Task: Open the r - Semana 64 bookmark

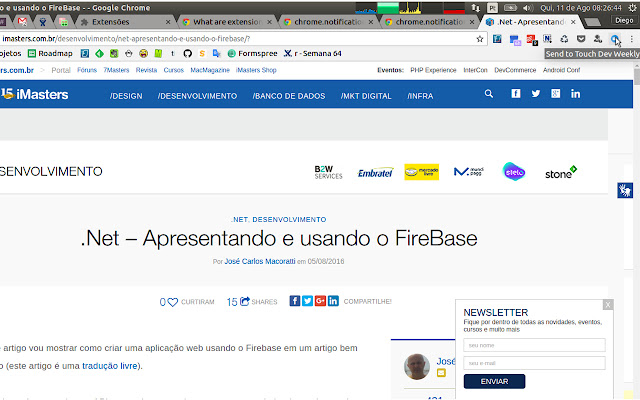Action: point(313,53)
